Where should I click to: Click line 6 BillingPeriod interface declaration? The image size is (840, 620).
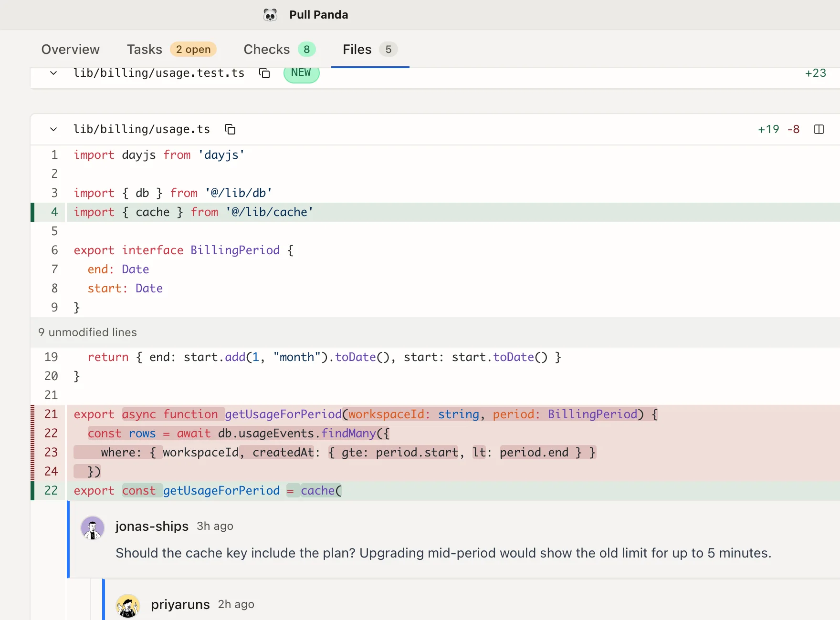435,250
